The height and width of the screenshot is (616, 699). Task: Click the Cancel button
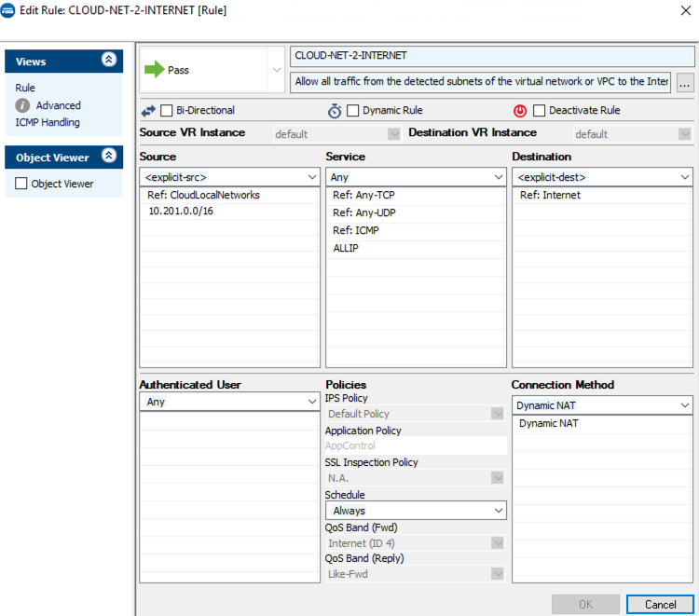pos(660,605)
